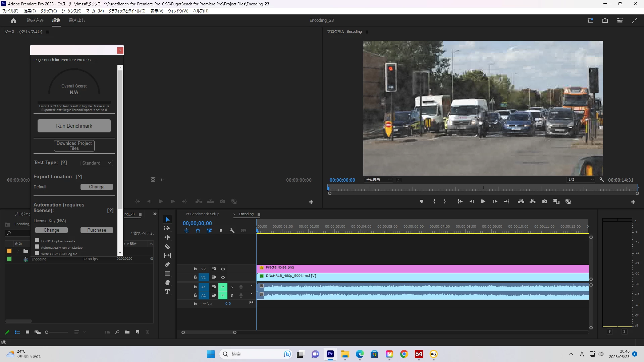
Task: Select the Hand tool
Action: pos(167,283)
